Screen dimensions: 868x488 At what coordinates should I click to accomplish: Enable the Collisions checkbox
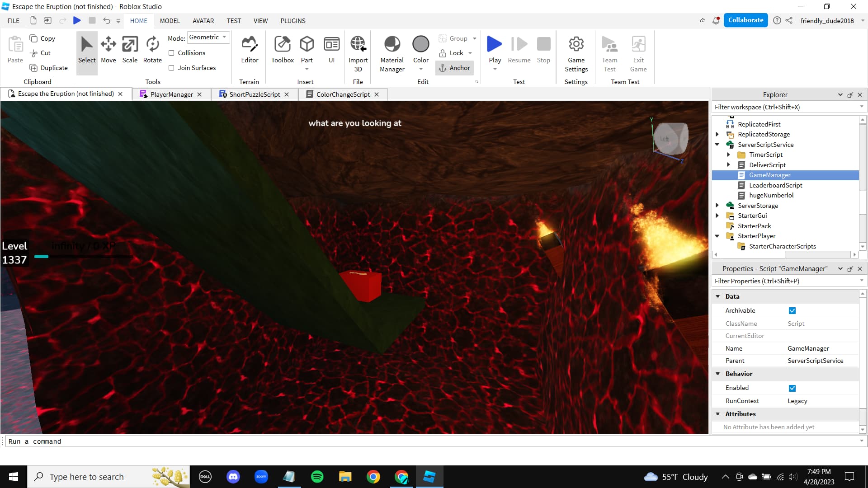coord(172,53)
